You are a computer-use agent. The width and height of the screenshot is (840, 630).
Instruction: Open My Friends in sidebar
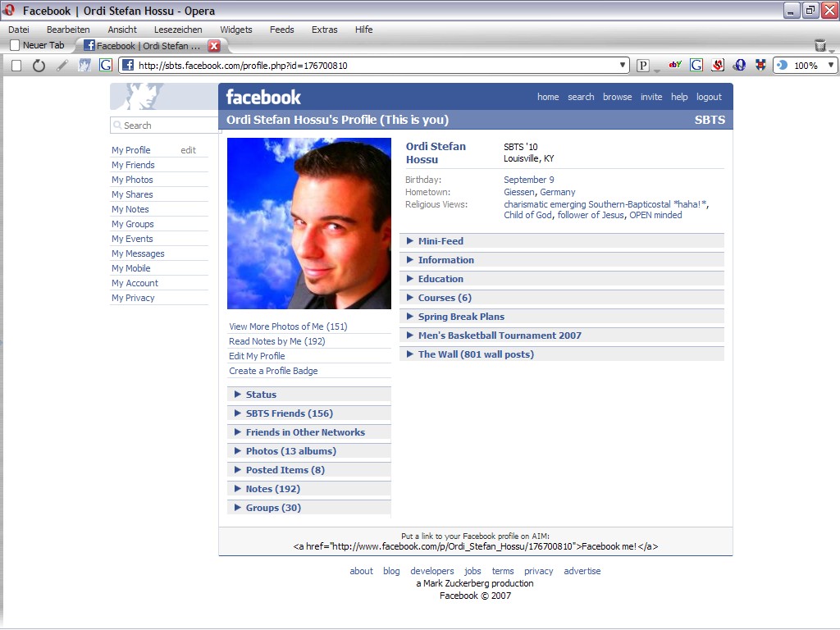[x=133, y=165]
